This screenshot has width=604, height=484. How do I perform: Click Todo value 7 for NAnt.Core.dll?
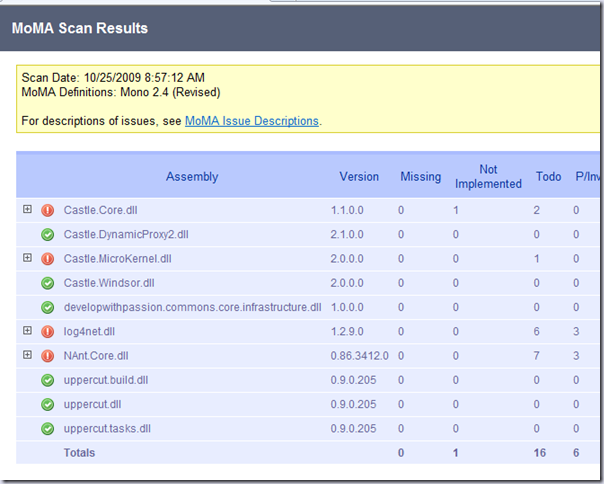coord(537,356)
